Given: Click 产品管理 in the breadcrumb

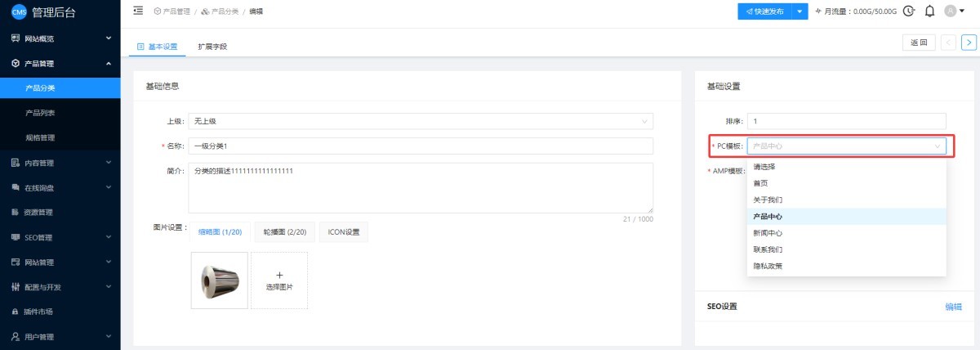Looking at the screenshot, I should tap(176, 11).
